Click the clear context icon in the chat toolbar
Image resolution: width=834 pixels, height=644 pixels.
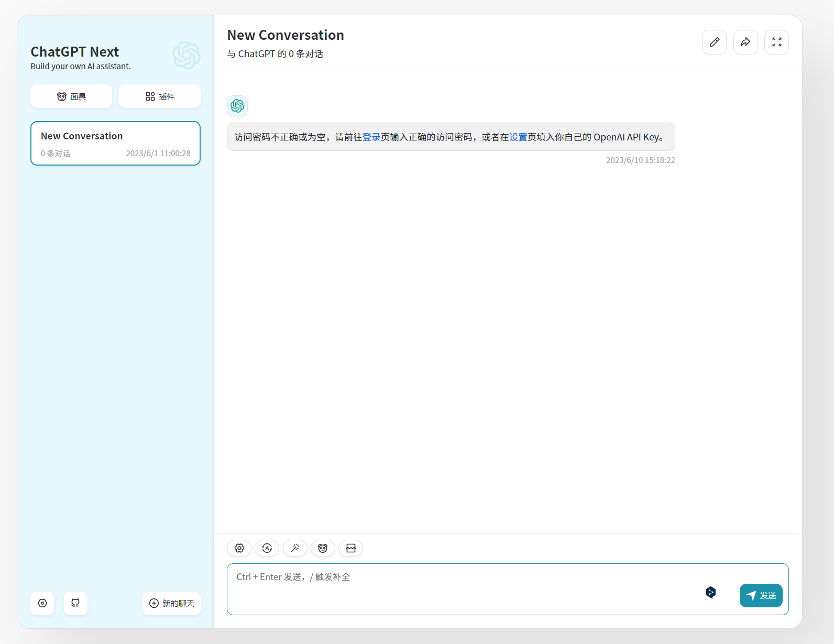(x=351, y=548)
